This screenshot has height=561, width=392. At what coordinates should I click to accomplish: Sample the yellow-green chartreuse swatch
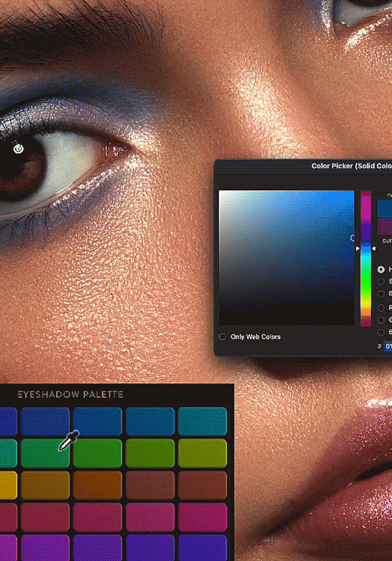(203, 453)
